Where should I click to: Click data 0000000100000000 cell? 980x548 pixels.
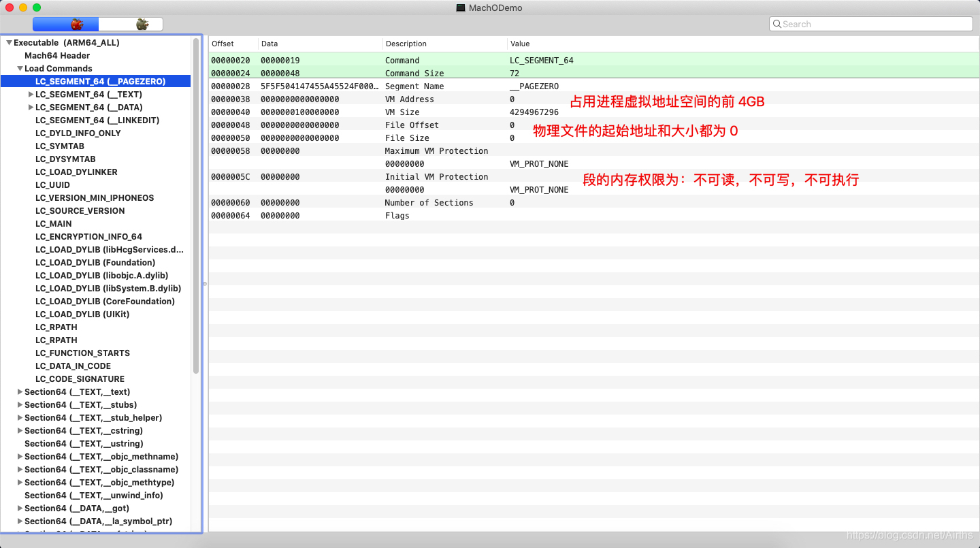[x=300, y=112]
